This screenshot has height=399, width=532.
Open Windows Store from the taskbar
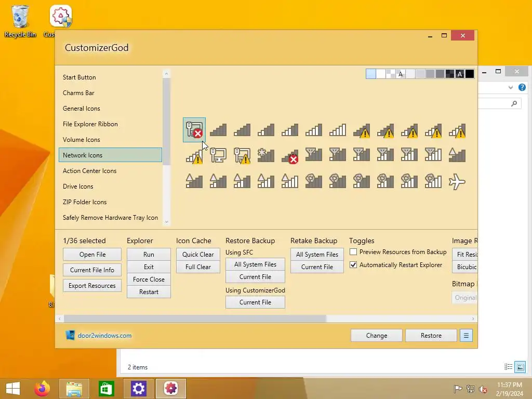tap(106, 389)
